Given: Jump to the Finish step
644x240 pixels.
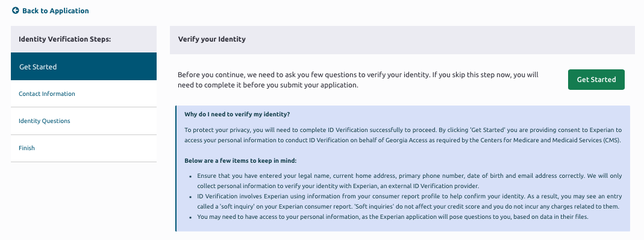Looking at the screenshot, I should 84,148.
